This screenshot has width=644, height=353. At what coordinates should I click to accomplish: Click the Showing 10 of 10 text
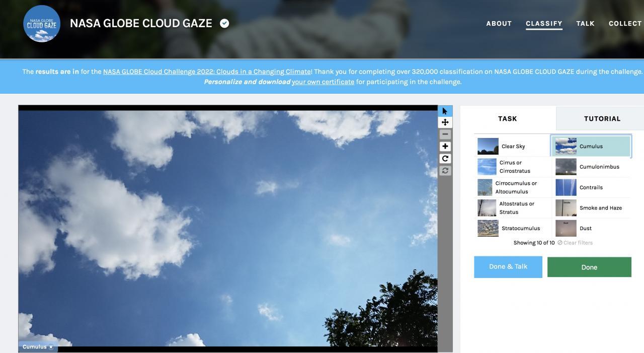(x=534, y=243)
